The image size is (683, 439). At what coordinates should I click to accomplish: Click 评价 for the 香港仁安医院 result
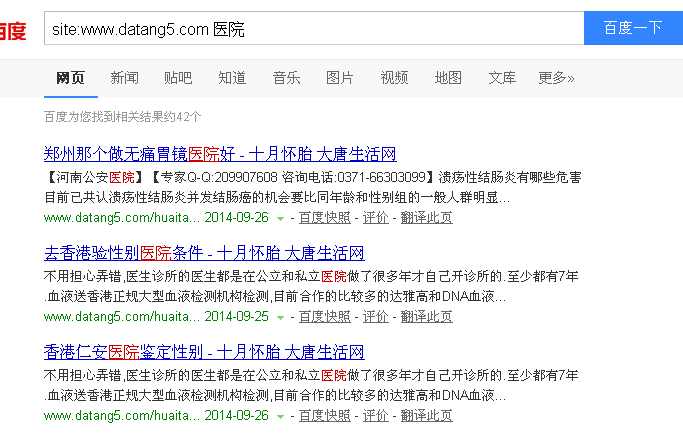click(x=375, y=415)
